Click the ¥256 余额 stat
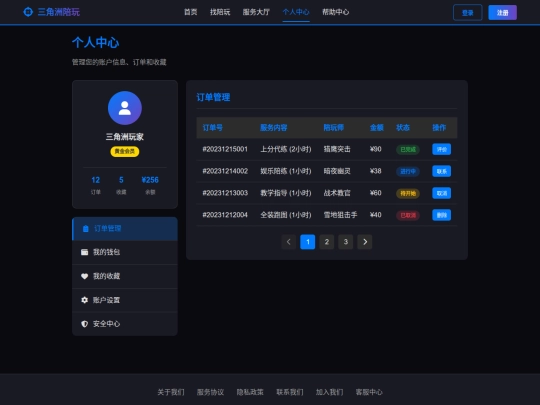Image resolution: width=540 pixels, height=405 pixels. 150,185
